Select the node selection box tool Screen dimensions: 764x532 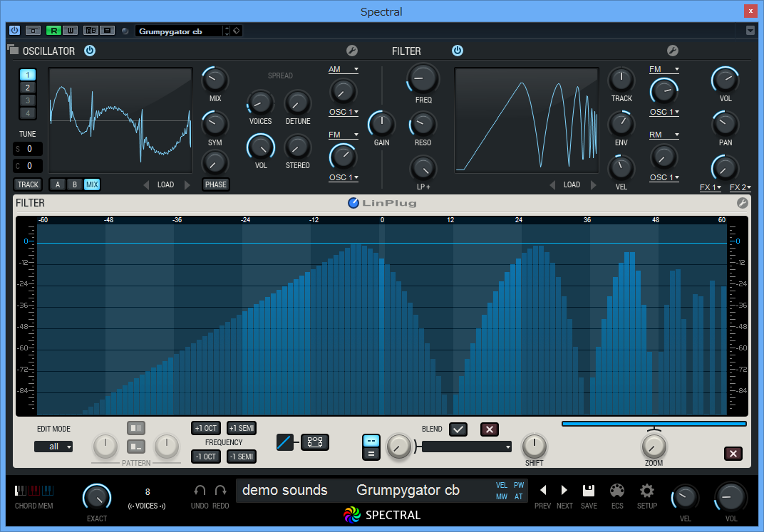click(315, 442)
